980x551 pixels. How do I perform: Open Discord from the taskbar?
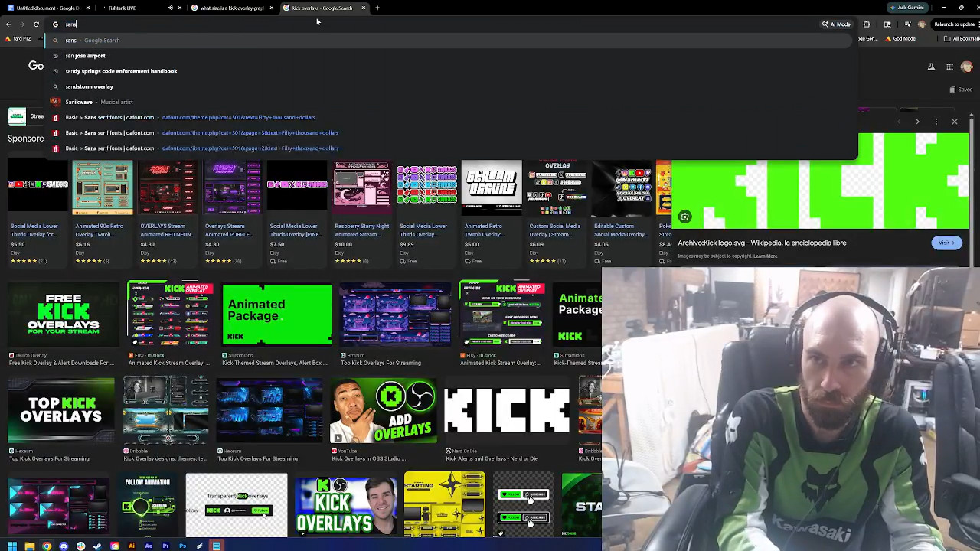pyautogui.click(x=64, y=546)
